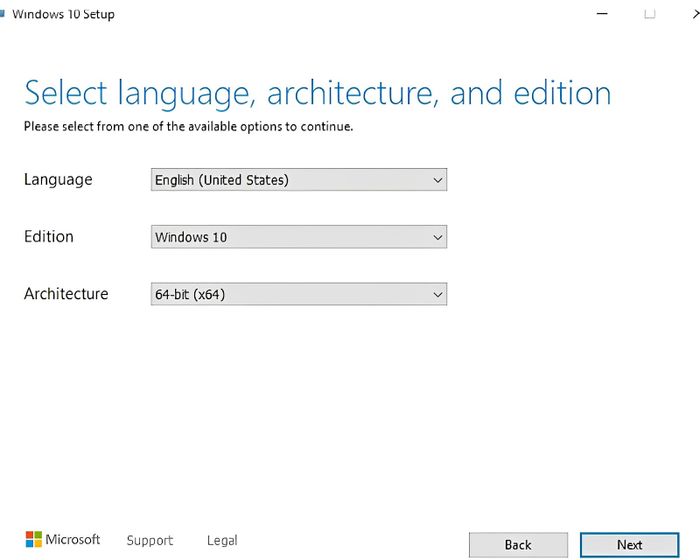Viewport: 700px width, 560px height.
Task: Select the English (United States) combo box
Action: coord(299,180)
